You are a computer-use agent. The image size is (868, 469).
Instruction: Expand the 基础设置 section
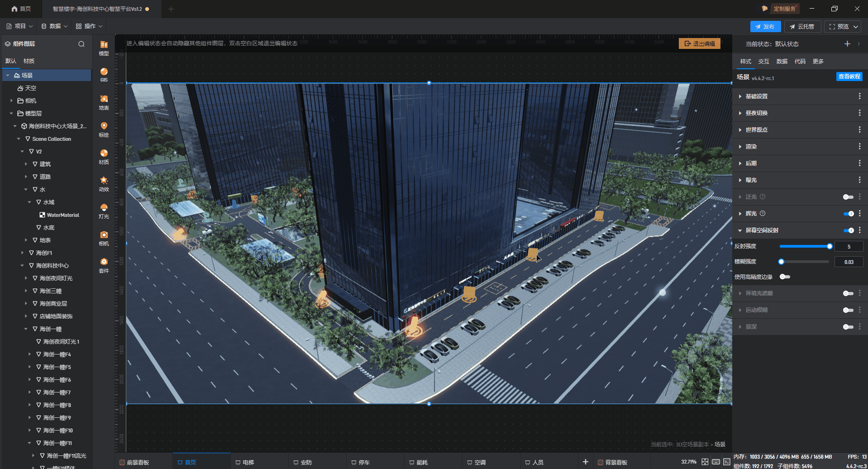click(x=756, y=96)
